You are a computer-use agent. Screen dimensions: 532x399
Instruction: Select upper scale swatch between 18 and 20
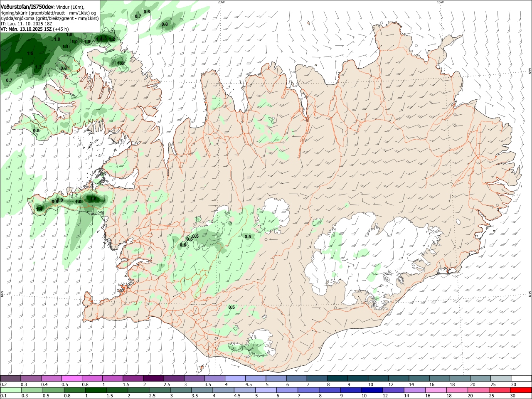[x=460, y=378]
